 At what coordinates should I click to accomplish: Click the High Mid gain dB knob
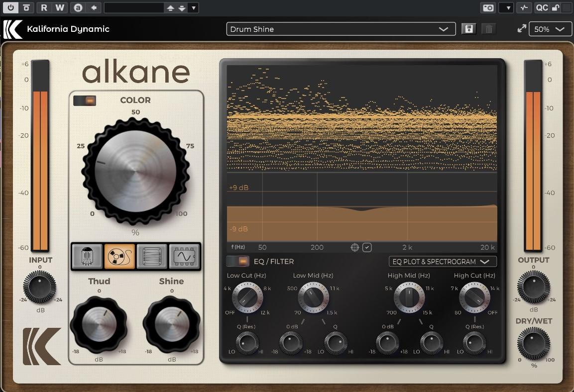click(387, 343)
